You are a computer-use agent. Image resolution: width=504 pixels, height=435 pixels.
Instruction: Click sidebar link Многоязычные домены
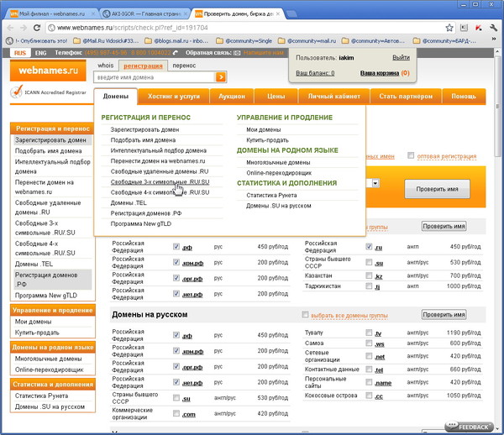(48, 359)
